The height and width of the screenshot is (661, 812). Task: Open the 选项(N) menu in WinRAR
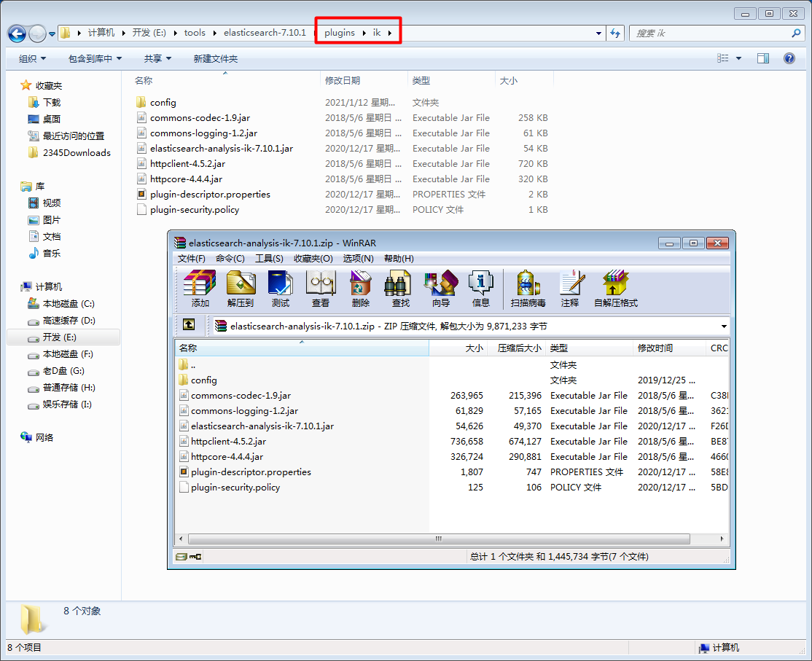point(359,258)
